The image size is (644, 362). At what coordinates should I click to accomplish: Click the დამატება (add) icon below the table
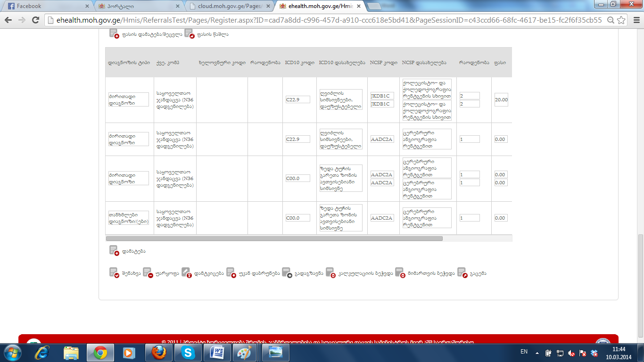pyautogui.click(x=114, y=251)
